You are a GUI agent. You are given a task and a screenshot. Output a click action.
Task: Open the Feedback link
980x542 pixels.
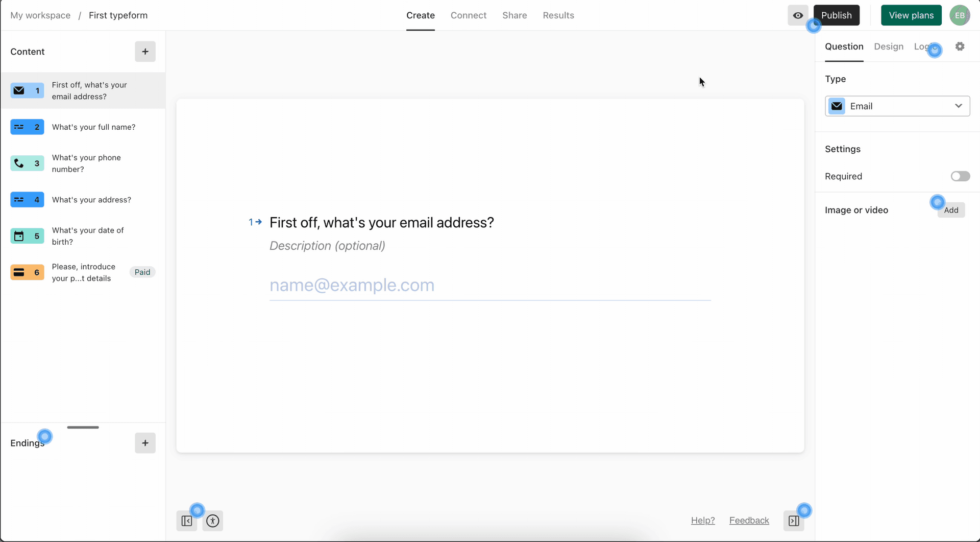point(749,521)
